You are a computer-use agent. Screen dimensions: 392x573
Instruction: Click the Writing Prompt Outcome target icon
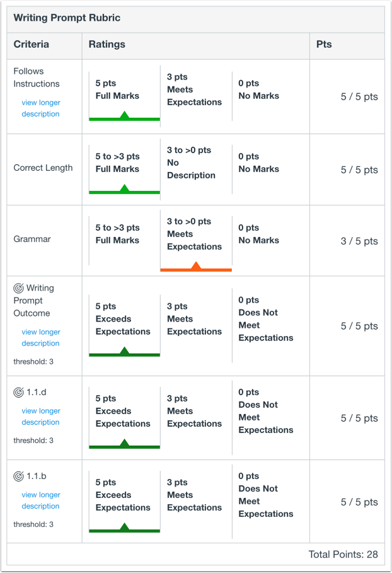coord(19,288)
